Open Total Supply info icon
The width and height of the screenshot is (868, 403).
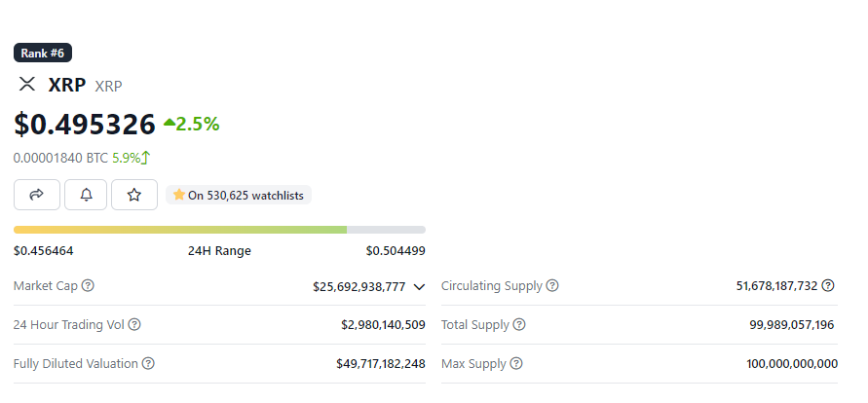point(518,324)
